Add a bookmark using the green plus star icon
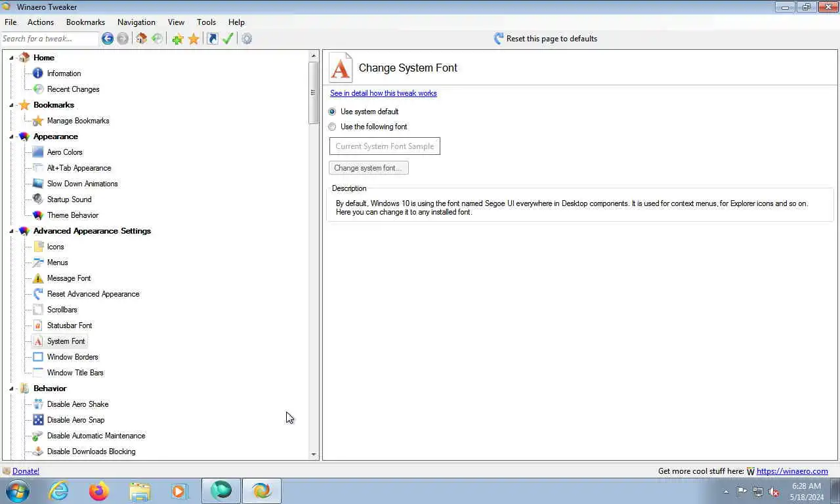840x504 pixels. coord(178,39)
